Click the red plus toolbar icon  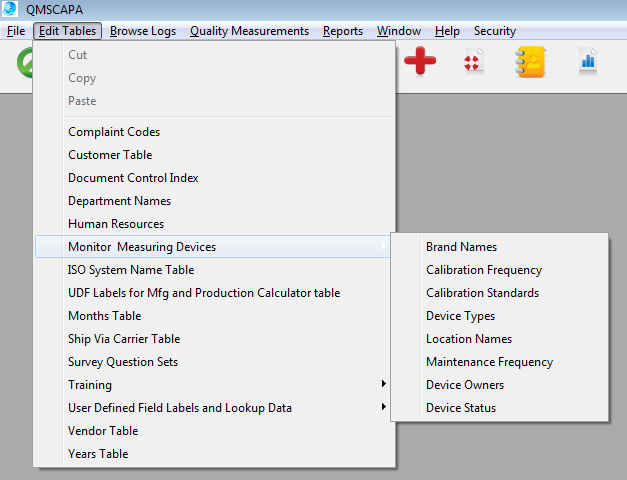pyautogui.click(x=420, y=61)
